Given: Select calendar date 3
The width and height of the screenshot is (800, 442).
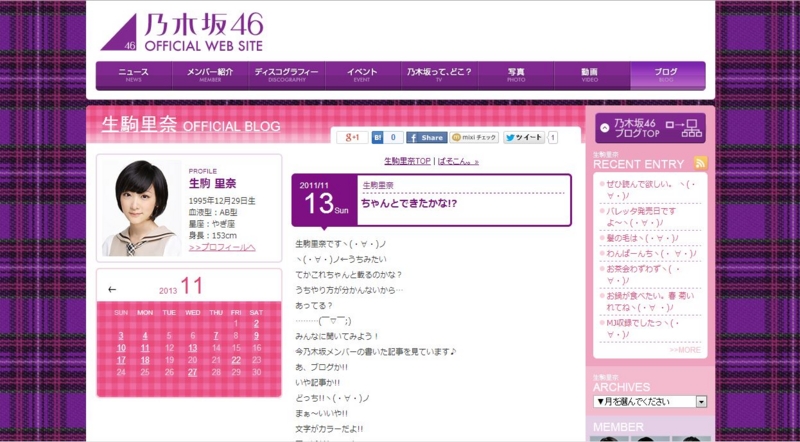Looking at the screenshot, I should pos(121,336).
